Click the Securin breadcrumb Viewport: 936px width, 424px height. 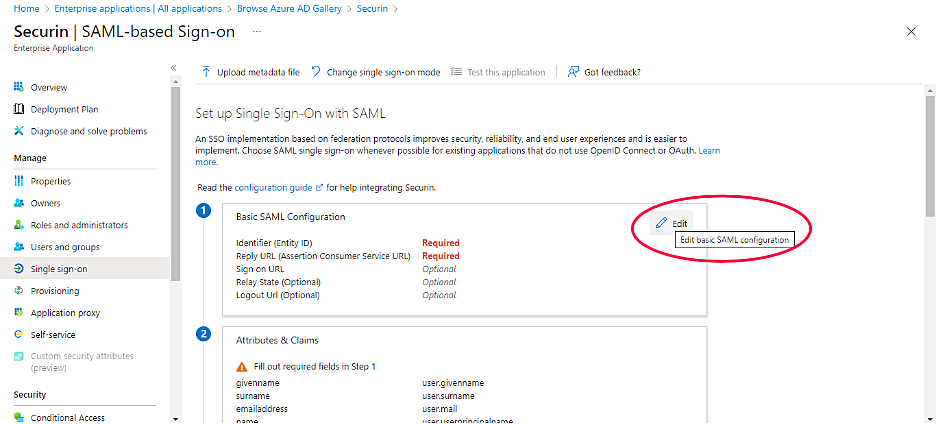pos(372,8)
